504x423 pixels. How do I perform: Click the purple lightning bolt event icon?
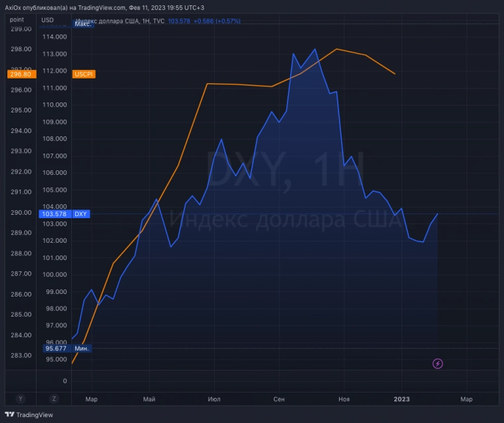pos(438,363)
